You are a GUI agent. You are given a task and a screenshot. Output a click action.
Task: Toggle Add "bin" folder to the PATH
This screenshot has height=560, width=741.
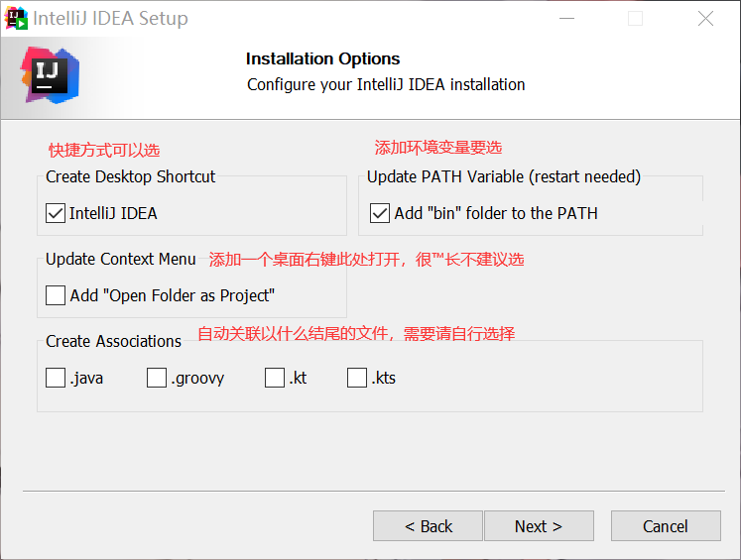[x=380, y=213]
